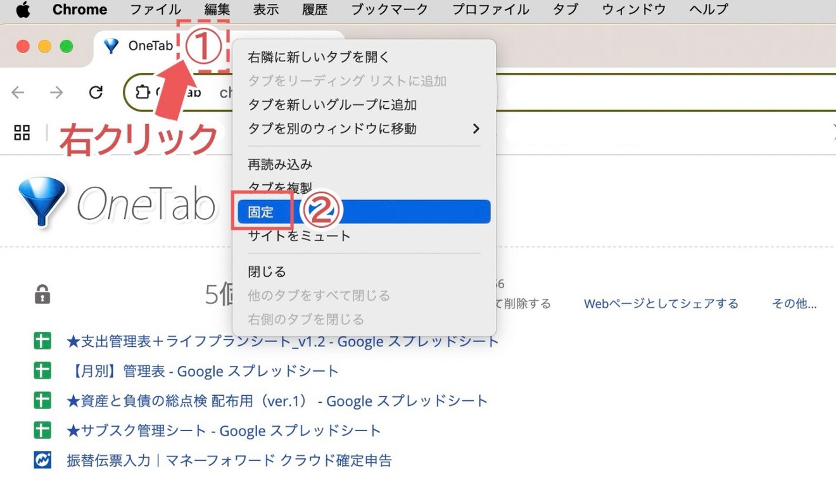The height and width of the screenshot is (504, 836).
Task: Click the OneTab logo text
Action: (146, 205)
